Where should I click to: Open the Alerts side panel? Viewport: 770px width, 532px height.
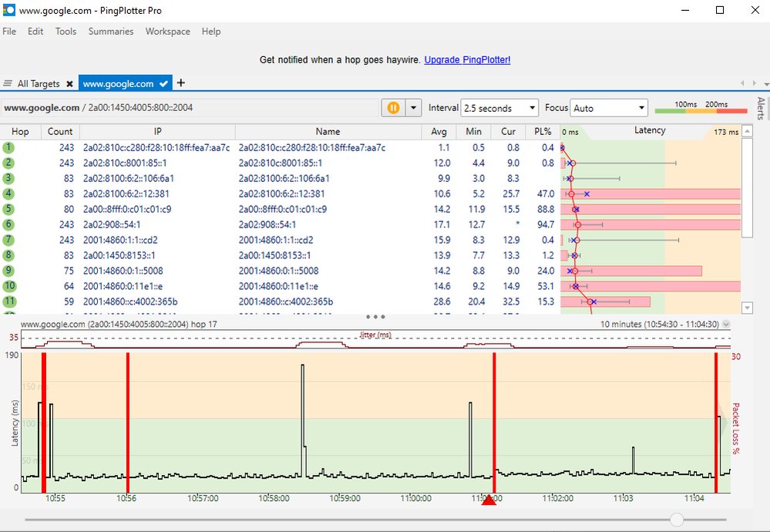pos(761,108)
